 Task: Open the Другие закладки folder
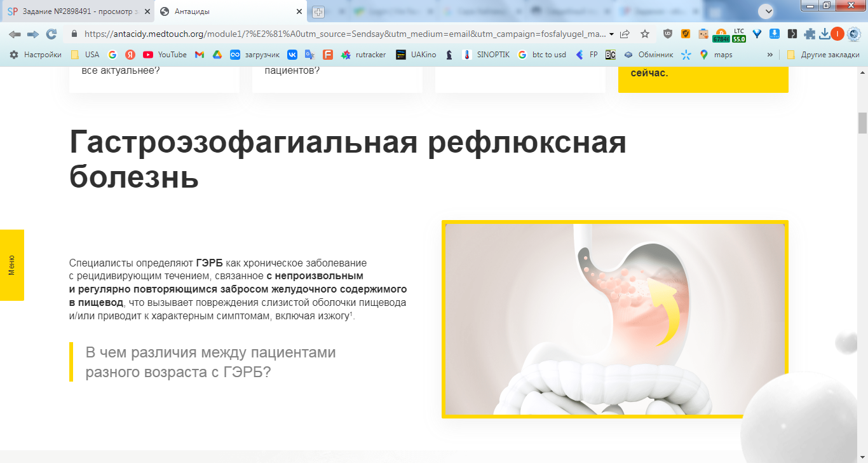(x=823, y=55)
